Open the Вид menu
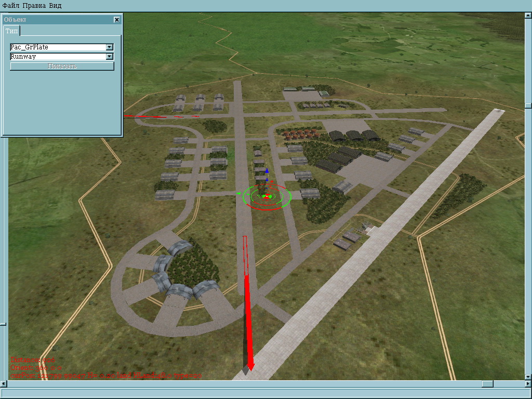 (55, 5)
